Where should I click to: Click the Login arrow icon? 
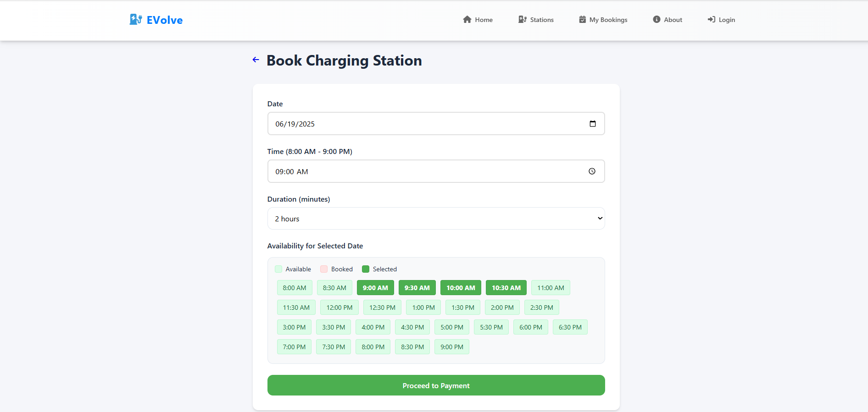(x=711, y=19)
